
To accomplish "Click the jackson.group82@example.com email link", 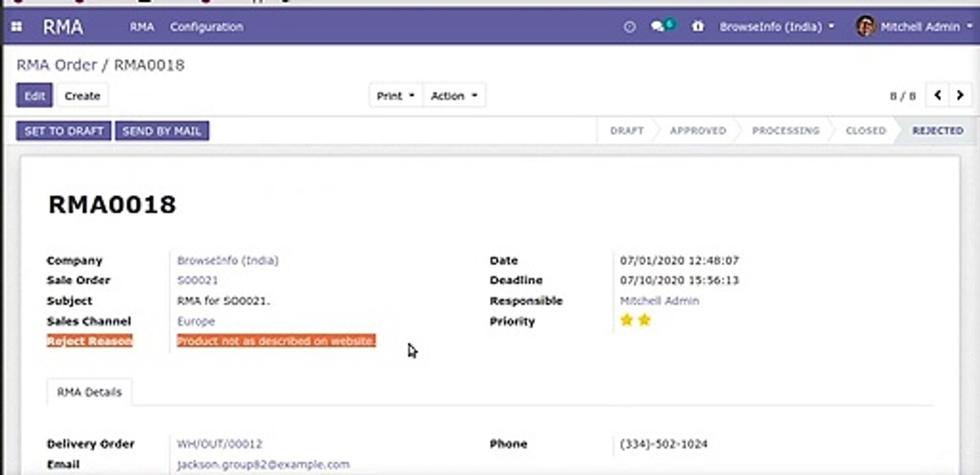I will [263, 464].
